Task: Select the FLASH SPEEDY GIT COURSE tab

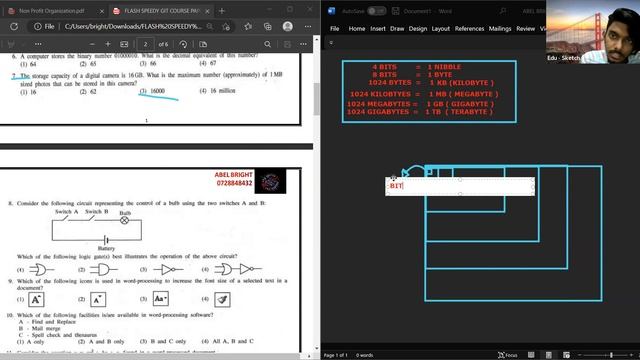Action: (162, 11)
